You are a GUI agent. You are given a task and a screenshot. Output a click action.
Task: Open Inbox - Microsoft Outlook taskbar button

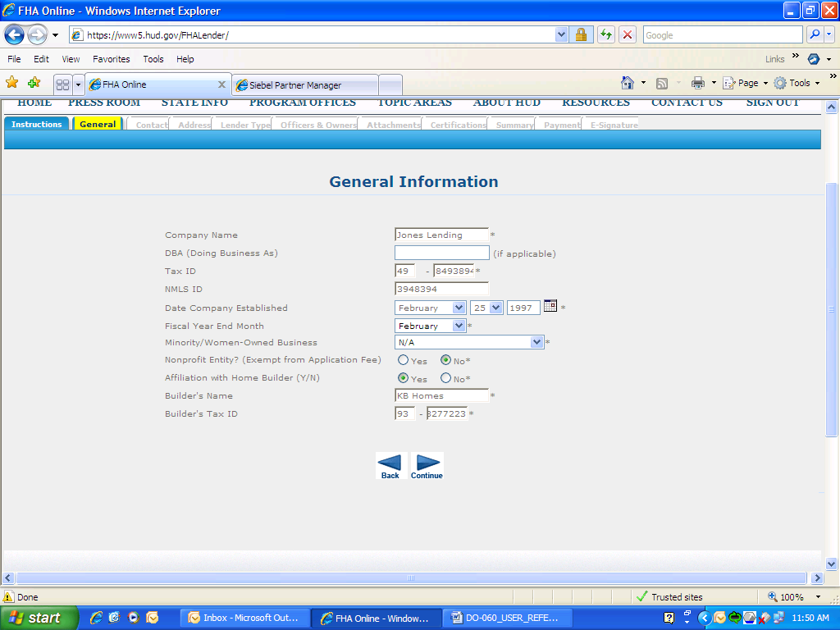tap(244, 619)
